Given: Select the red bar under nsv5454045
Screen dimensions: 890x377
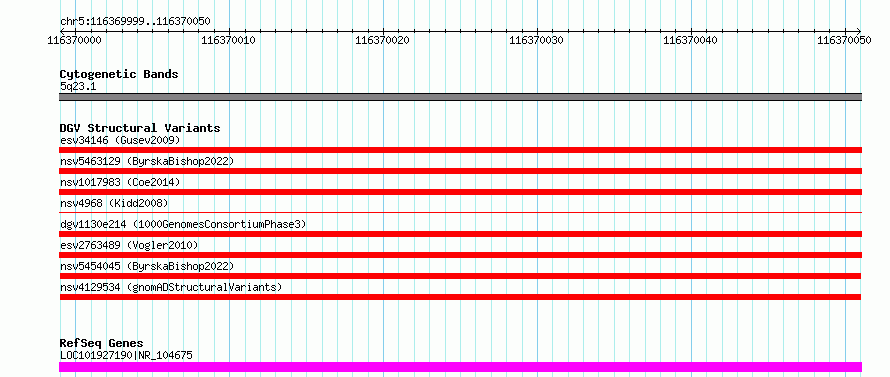Looking at the screenshot, I should coord(460,276).
